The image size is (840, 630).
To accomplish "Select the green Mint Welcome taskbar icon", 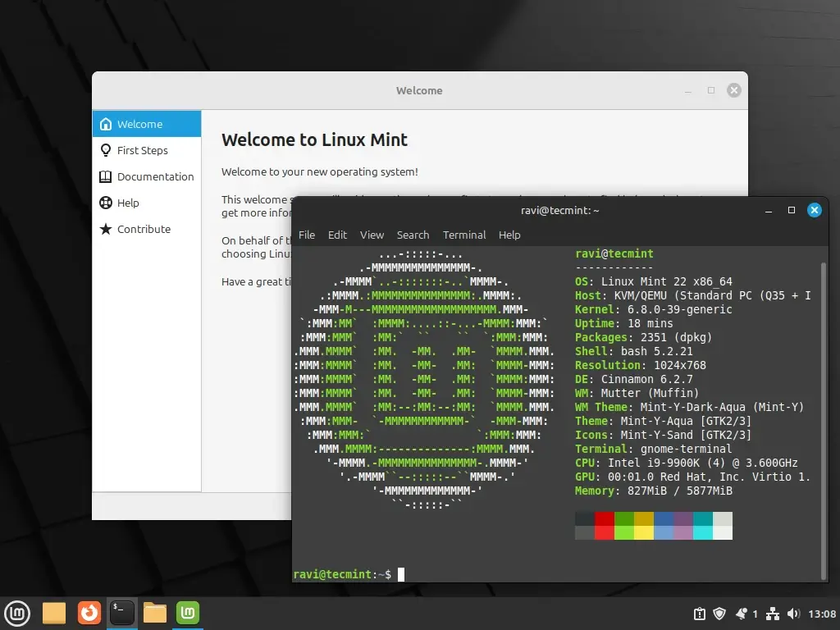I will click(x=188, y=613).
